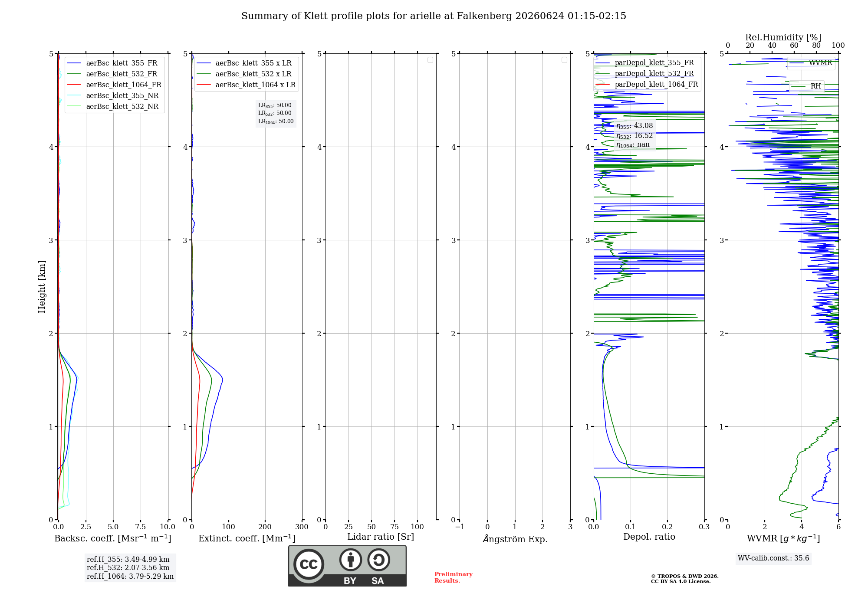Click the CC BY SA 4.0 License text
Image resolution: width=868 pixels, height=590 pixels.
coord(681,581)
